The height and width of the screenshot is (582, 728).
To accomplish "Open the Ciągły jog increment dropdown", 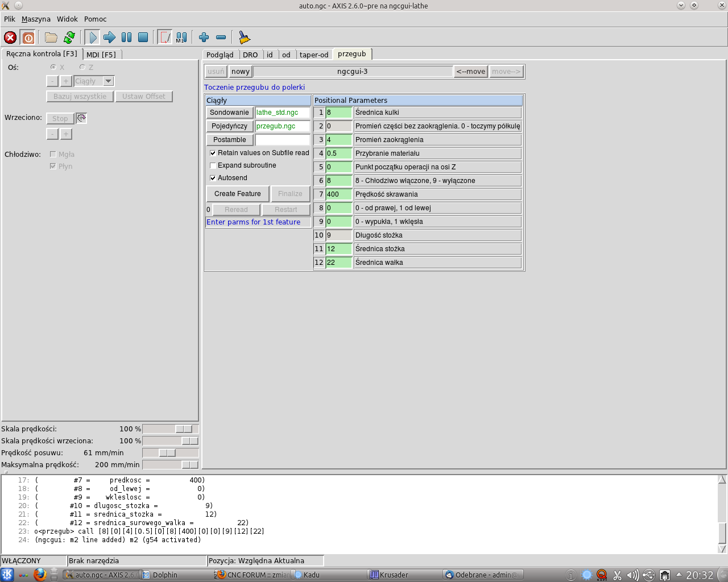I will tap(108, 81).
